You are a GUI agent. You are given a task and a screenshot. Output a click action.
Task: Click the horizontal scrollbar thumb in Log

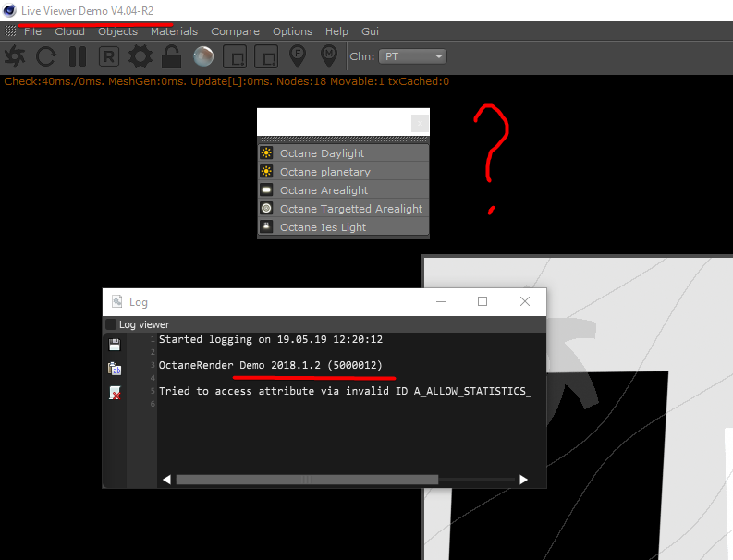pyautogui.click(x=307, y=480)
